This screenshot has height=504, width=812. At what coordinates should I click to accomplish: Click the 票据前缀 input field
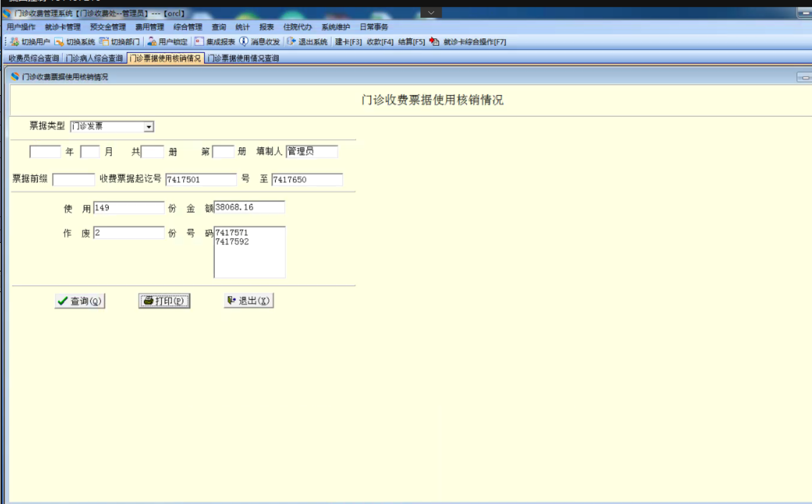(73, 179)
